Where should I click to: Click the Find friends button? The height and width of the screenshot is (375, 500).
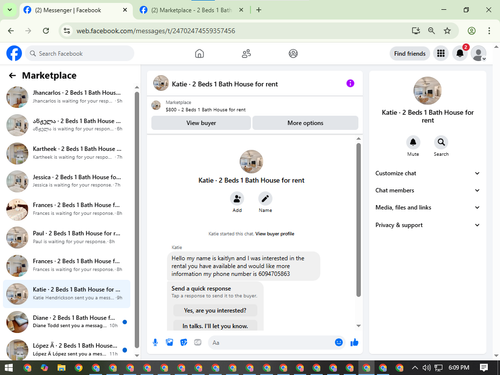410,54
